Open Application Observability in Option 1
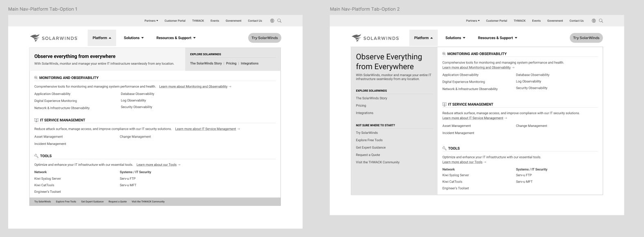The width and height of the screenshot is (644, 237). [52, 94]
